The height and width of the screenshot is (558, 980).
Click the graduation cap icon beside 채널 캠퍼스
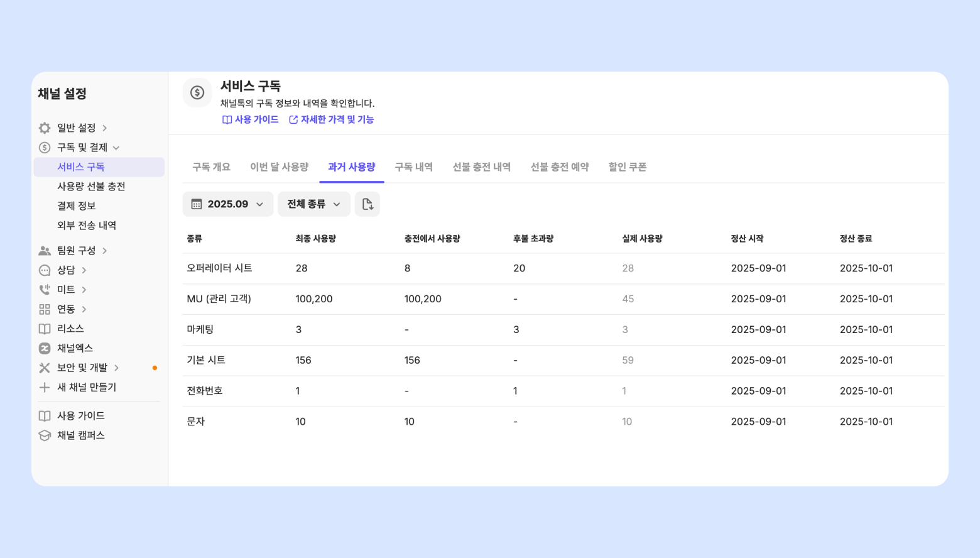pyautogui.click(x=45, y=435)
